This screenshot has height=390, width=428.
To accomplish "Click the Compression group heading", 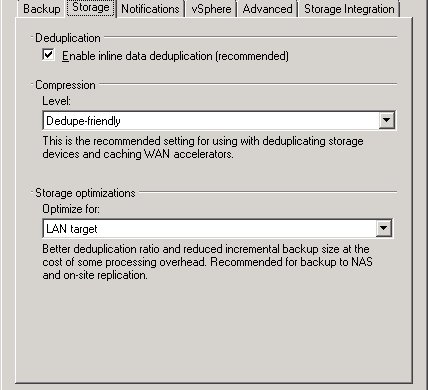I will [x=65, y=85].
